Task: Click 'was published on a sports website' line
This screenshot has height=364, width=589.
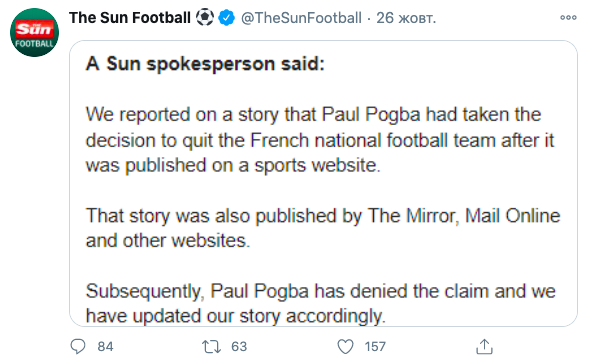Action: click(x=233, y=166)
